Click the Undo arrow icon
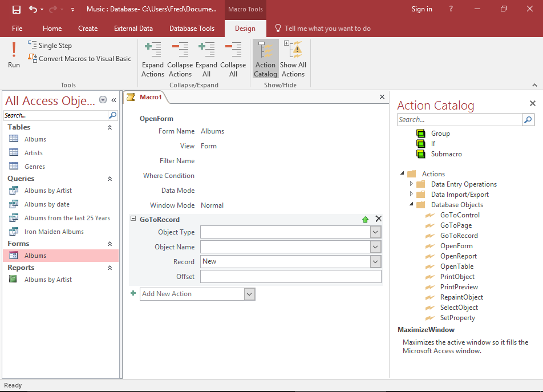The image size is (543, 392). coord(33,9)
